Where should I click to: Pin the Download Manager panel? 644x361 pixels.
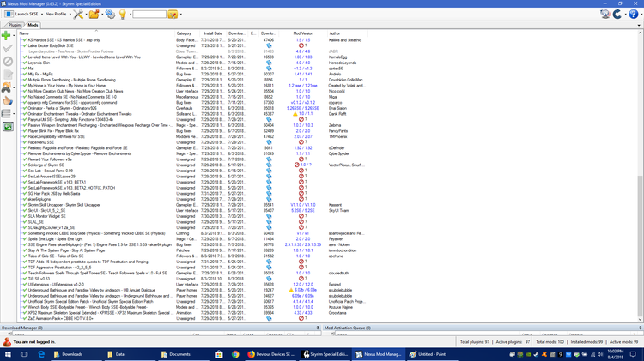318,328
